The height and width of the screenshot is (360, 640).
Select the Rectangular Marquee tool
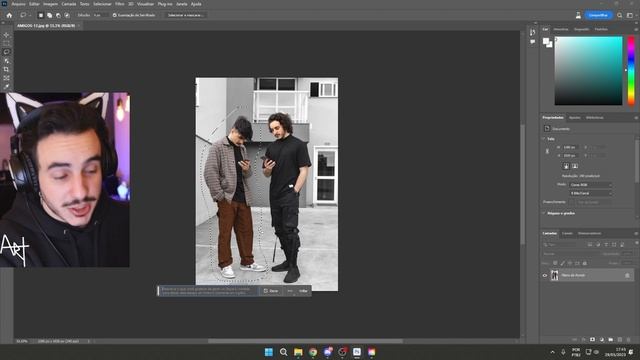click(6, 44)
